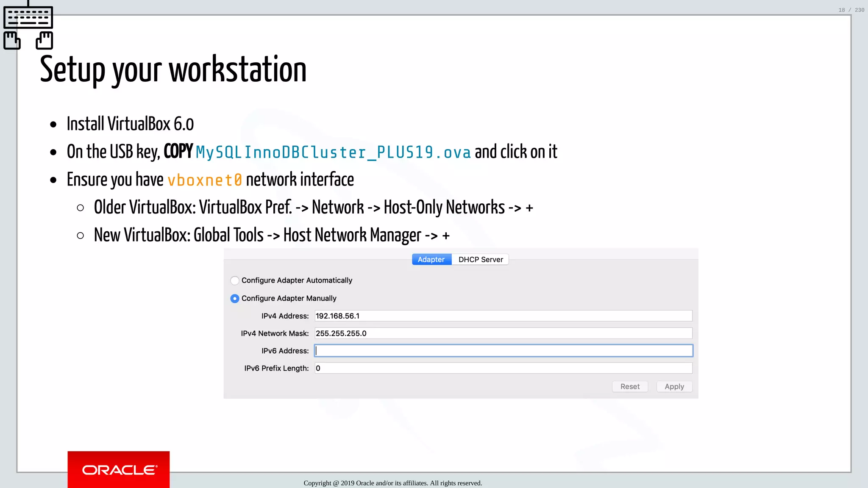Click the MySQLInnoDBCluster_PLUS19.ova filename

[333, 152]
